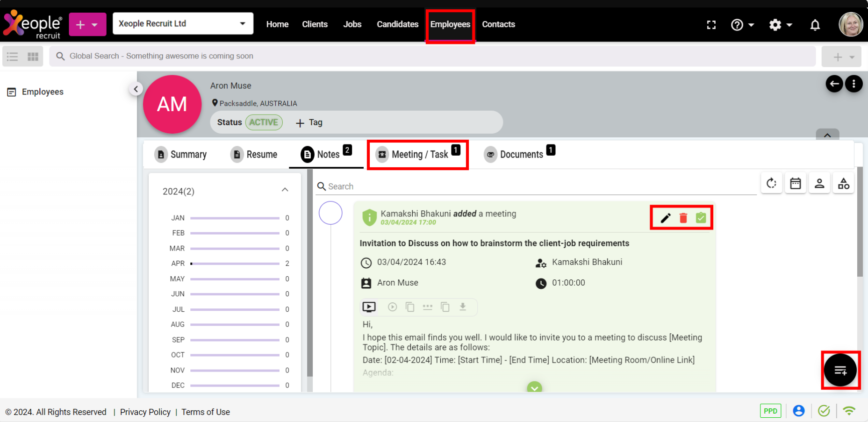This screenshot has width=868, height=422.
Task: Click the pencil edit icon on meeting
Action: tap(665, 218)
